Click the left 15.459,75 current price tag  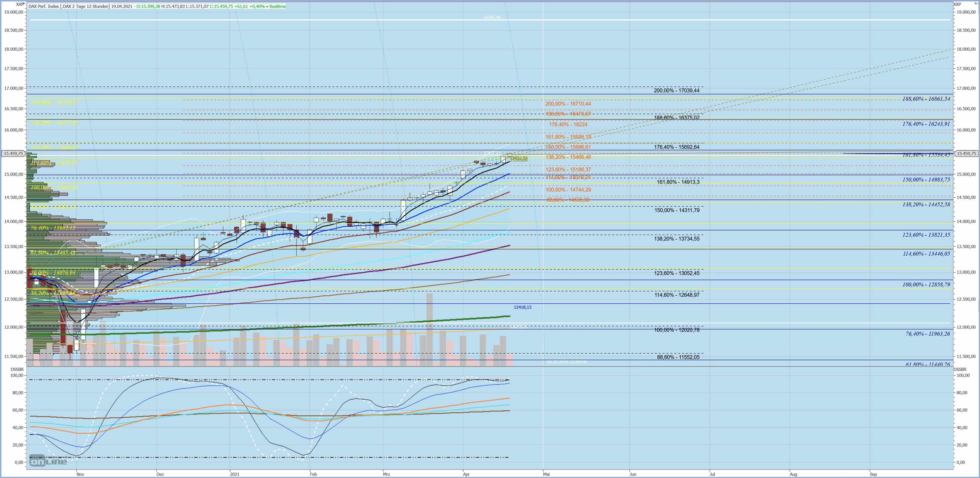(13, 154)
